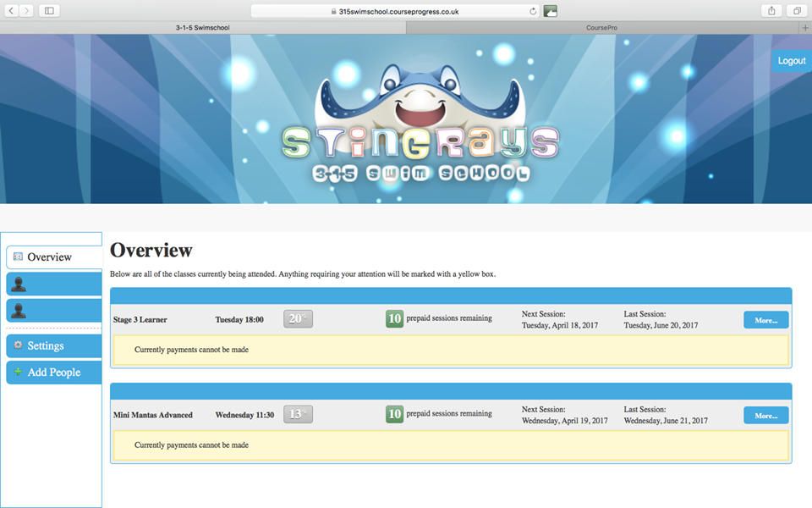812x508 pixels.
Task: Click the Tuesday, June 20, 2017 last session date
Action: pos(661,325)
